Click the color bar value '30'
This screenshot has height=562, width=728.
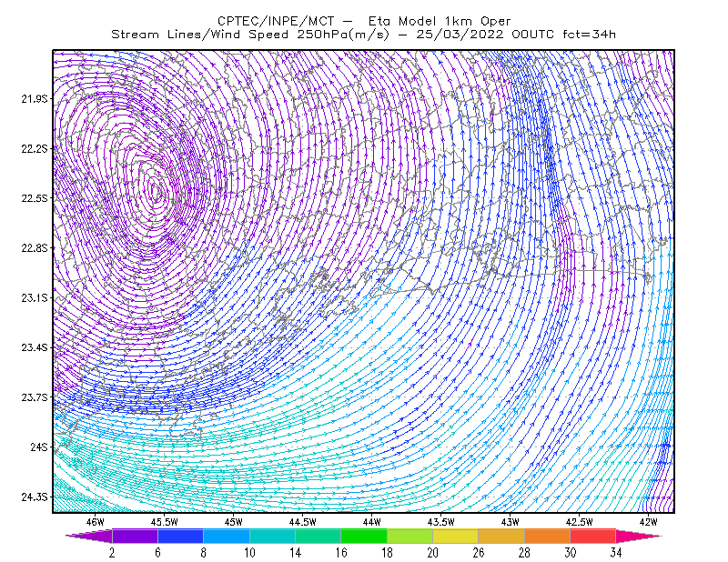(571, 553)
